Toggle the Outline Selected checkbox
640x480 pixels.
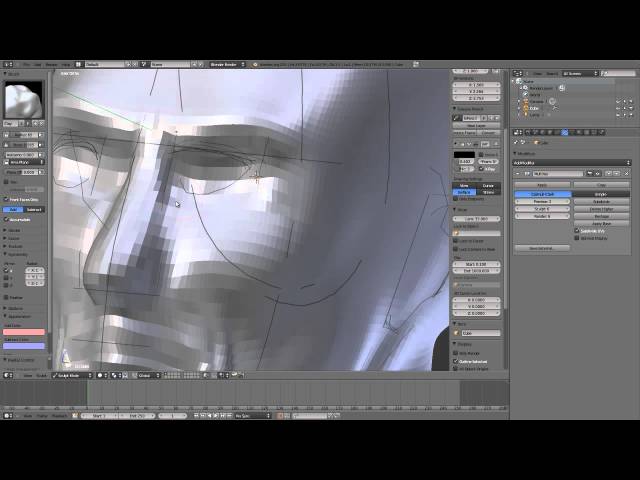tap(456, 361)
